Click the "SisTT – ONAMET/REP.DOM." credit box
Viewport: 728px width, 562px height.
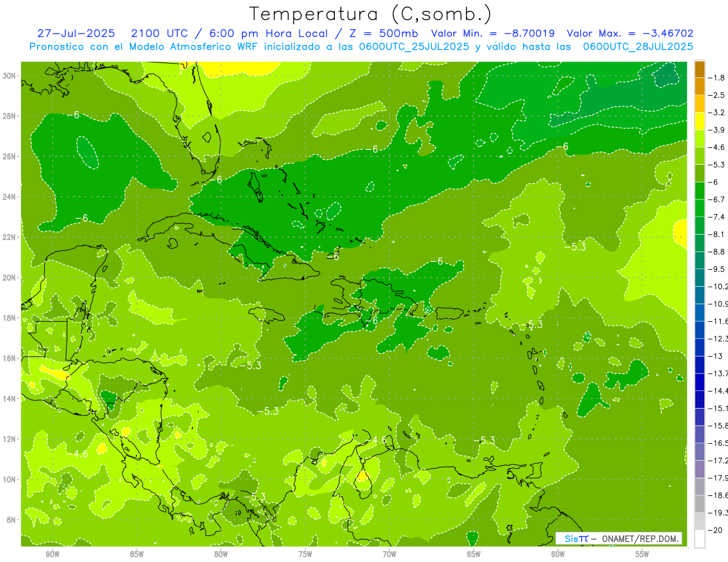(x=619, y=538)
